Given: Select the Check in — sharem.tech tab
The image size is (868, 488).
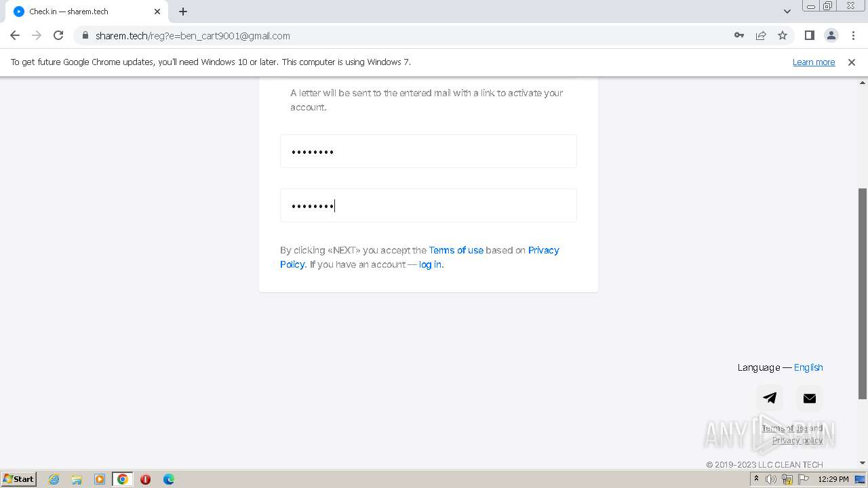Looking at the screenshot, I should [87, 12].
